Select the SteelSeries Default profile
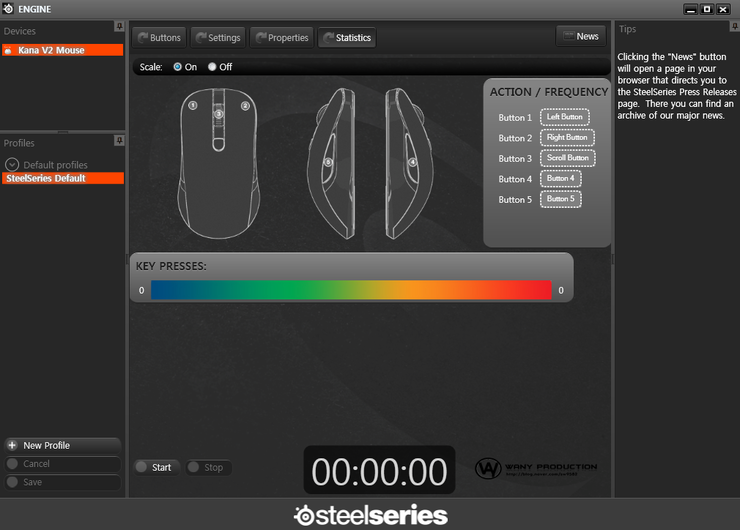The width and height of the screenshot is (740, 530). coord(62,178)
